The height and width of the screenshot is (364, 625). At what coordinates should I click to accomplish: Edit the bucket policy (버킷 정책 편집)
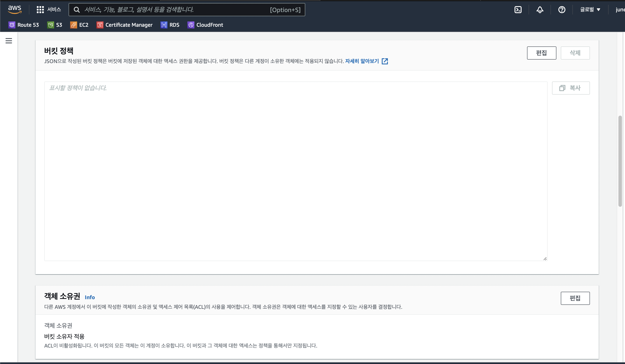[542, 53]
